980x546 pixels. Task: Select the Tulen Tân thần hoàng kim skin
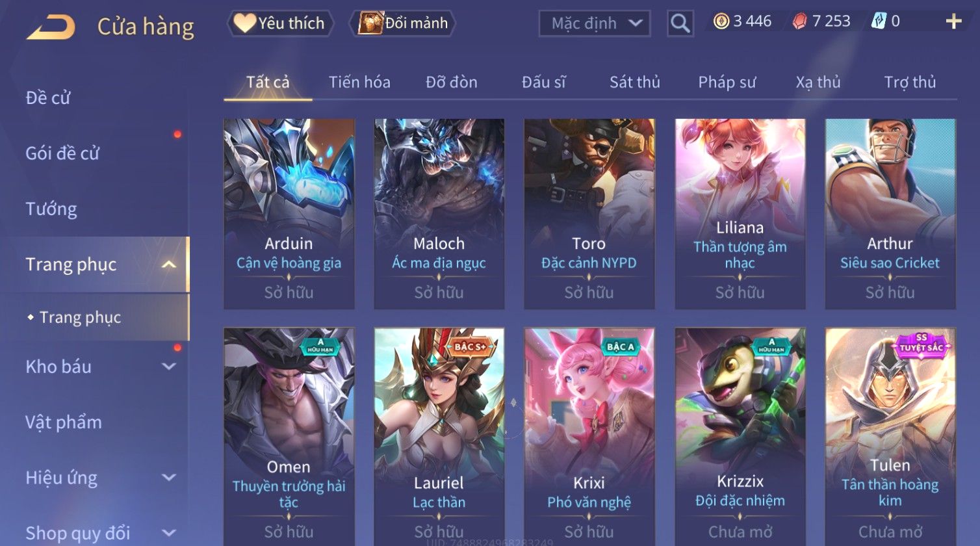(890, 437)
